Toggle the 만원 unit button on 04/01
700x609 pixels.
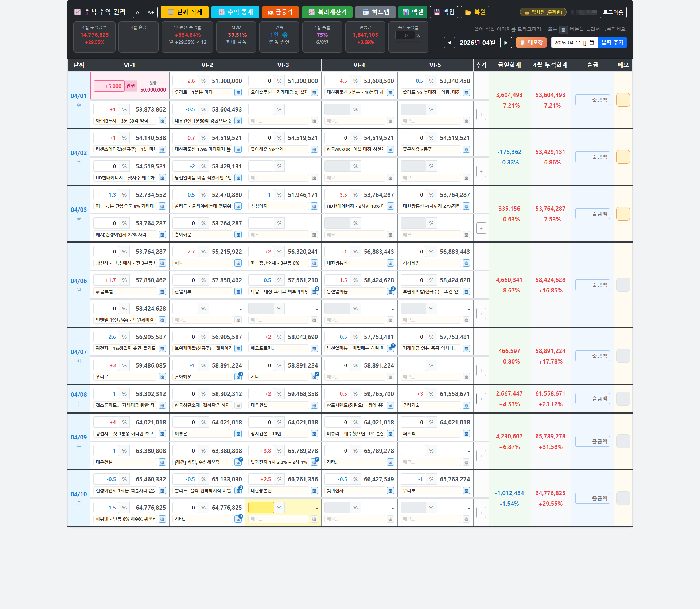tap(131, 86)
